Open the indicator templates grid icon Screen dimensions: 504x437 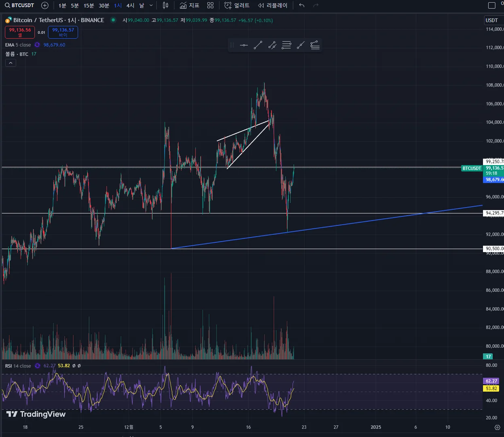210,5
